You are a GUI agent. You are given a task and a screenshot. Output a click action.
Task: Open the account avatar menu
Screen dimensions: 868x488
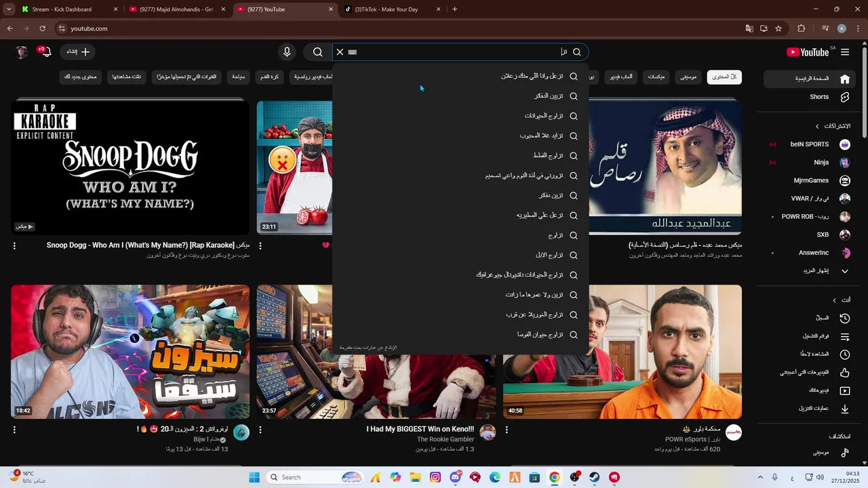tap(22, 52)
